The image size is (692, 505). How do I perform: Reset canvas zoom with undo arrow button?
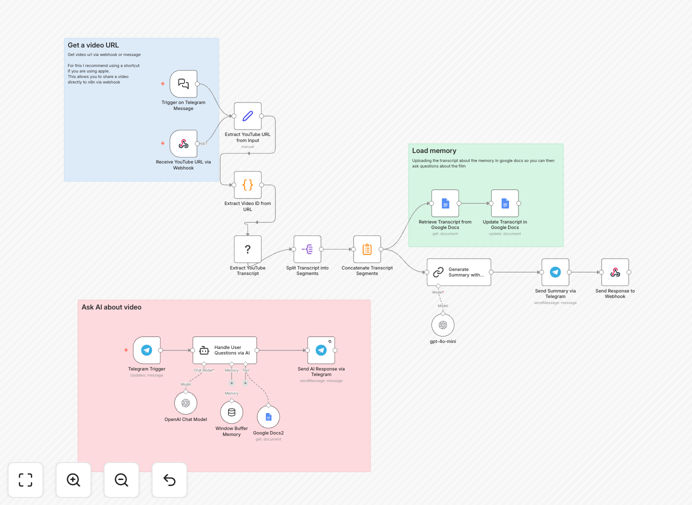click(169, 480)
